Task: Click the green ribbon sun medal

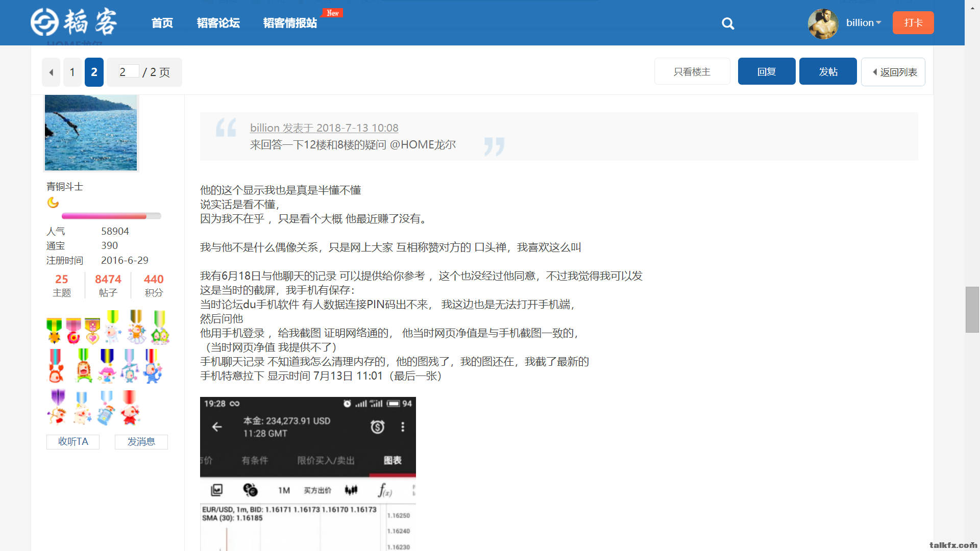Action: click(x=54, y=330)
